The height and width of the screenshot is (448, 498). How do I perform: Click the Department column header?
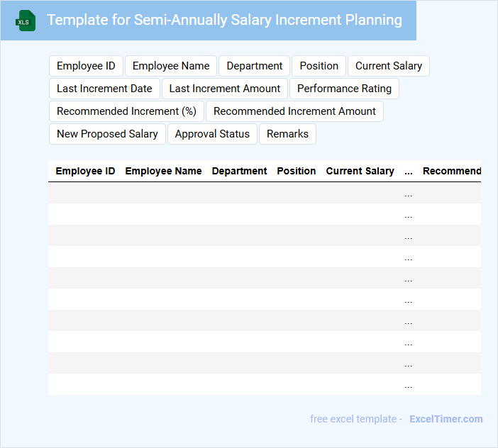coord(239,171)
